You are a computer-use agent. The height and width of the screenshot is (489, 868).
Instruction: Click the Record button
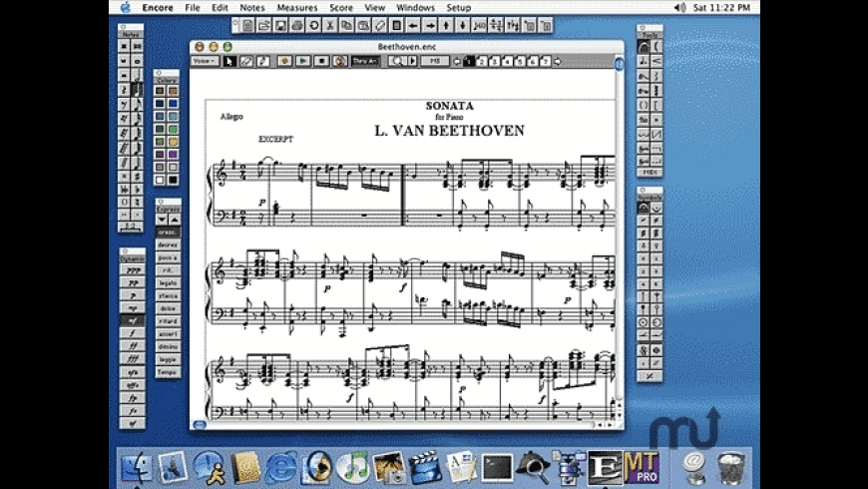pyautogui.click(x=285, y=62)
